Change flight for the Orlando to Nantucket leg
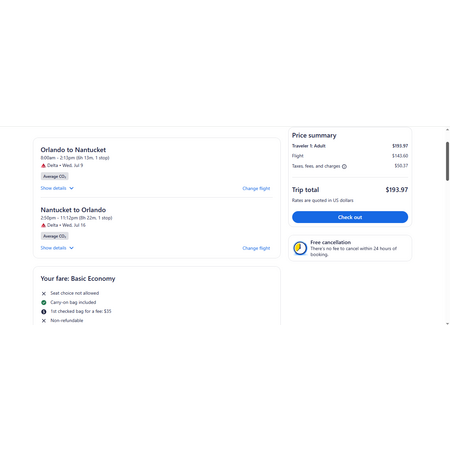The height and width of the screenshot is (450, 450). [256, 189]
